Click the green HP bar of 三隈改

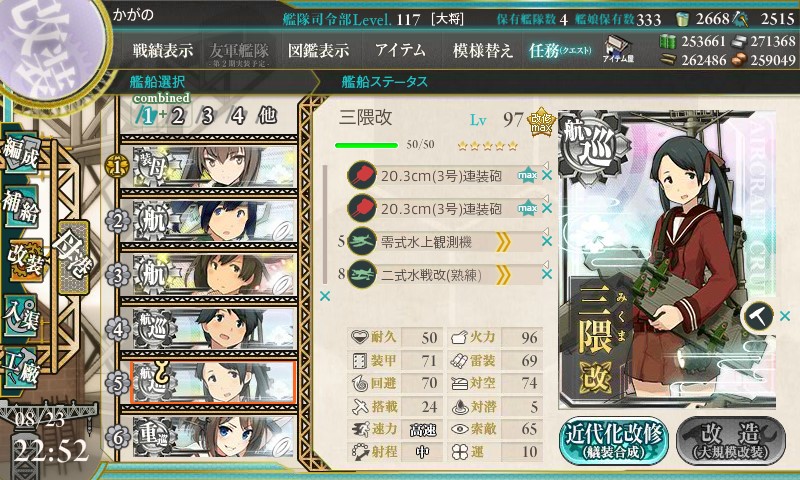coord(366,145)
